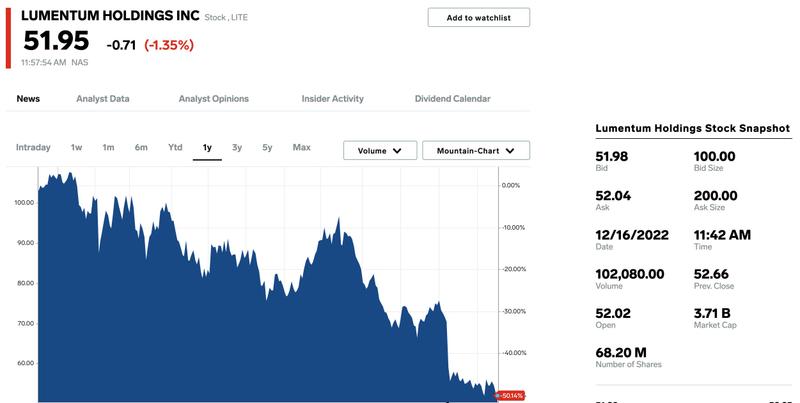Image resolution: width=800 pixels, height=403 pixels.
Task: Go to the Insider Activity tab
Action: coord(333,99)
